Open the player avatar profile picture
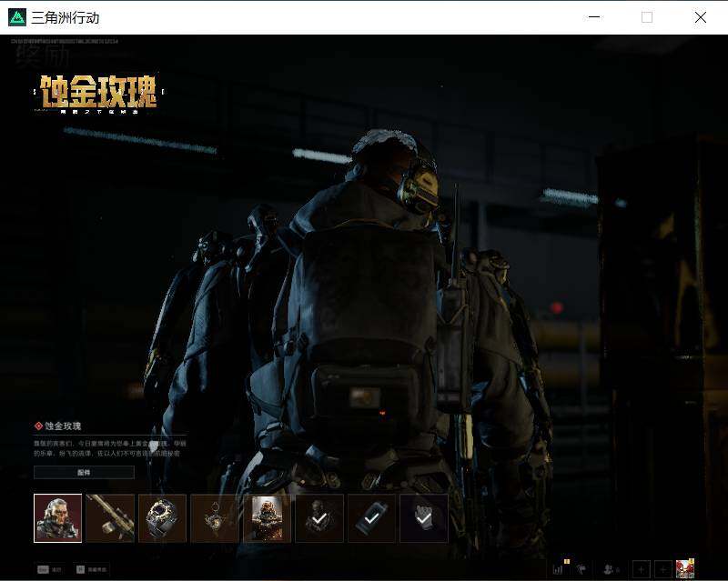728x581 pixels. click(x=685, y=569)
